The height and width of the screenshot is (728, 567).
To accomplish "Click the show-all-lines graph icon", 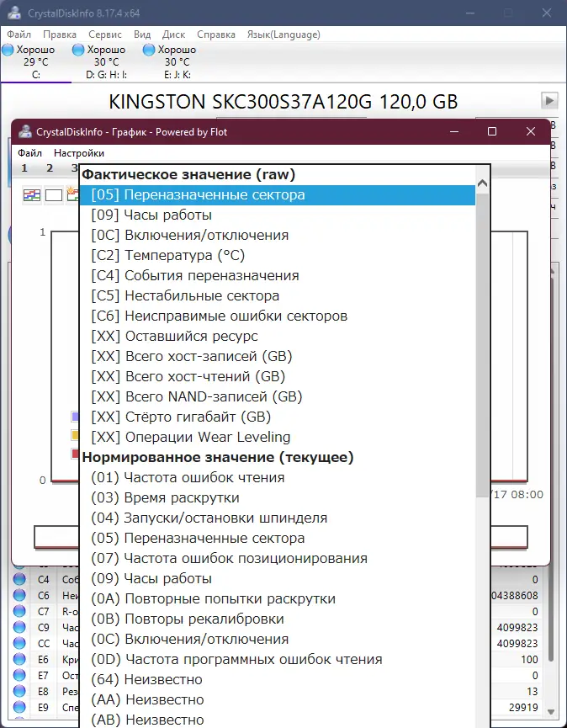I will pos(32,195).
